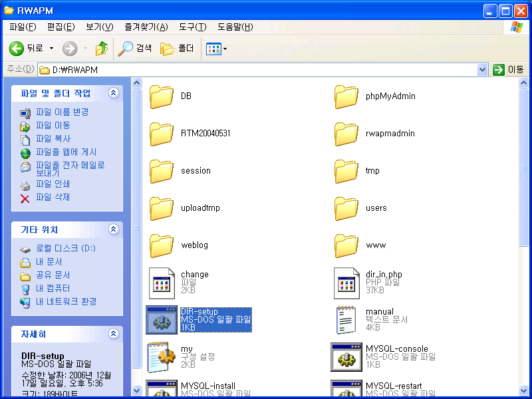Image resolution: width=532 pixels, height=399 pixels.
Task: Select the session folder icon
Action: [x=162, y=172]
